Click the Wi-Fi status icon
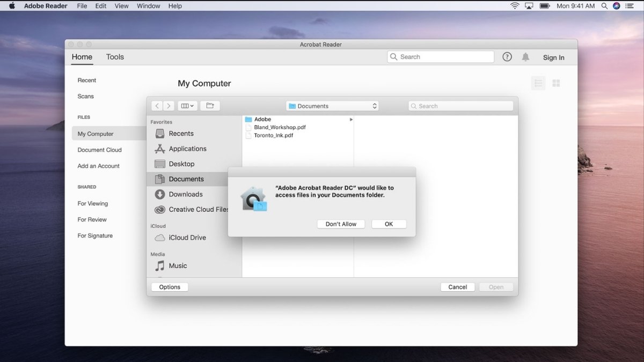The width and height of the screenshot is (644, 362). (x=515, y=6)
